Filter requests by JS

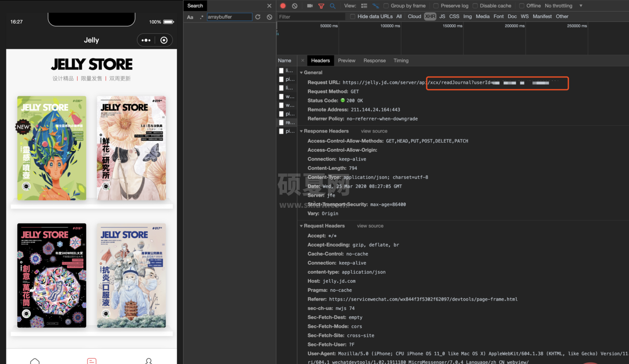click(x=442, y=17)
